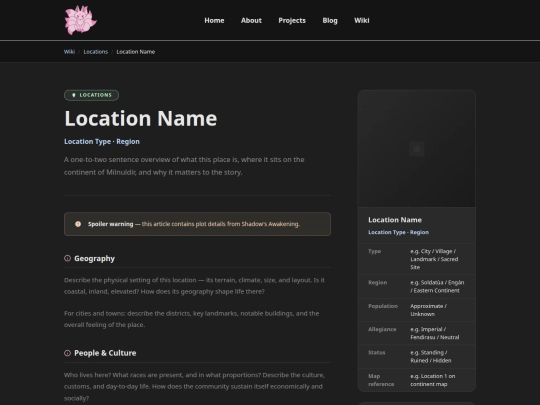Click the Wiki breadcrumb link
This screenshot has width=540, height=405.
(69, 52)
